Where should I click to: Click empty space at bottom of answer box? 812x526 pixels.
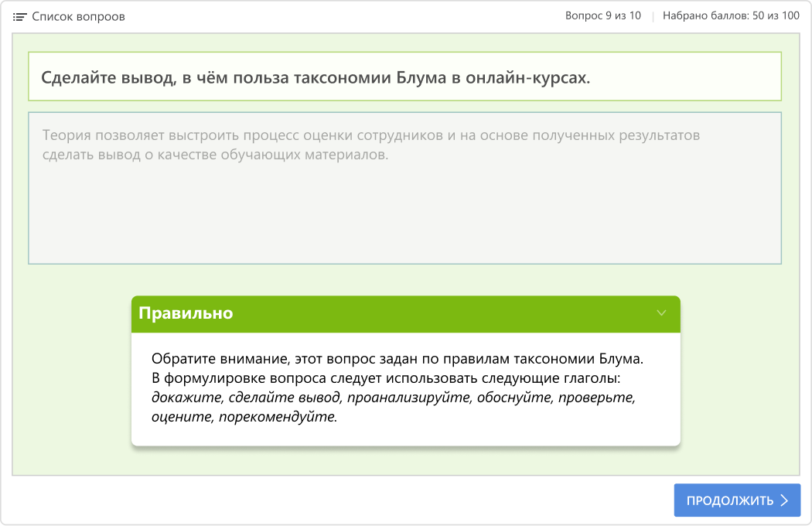click(x=404, y=232)
